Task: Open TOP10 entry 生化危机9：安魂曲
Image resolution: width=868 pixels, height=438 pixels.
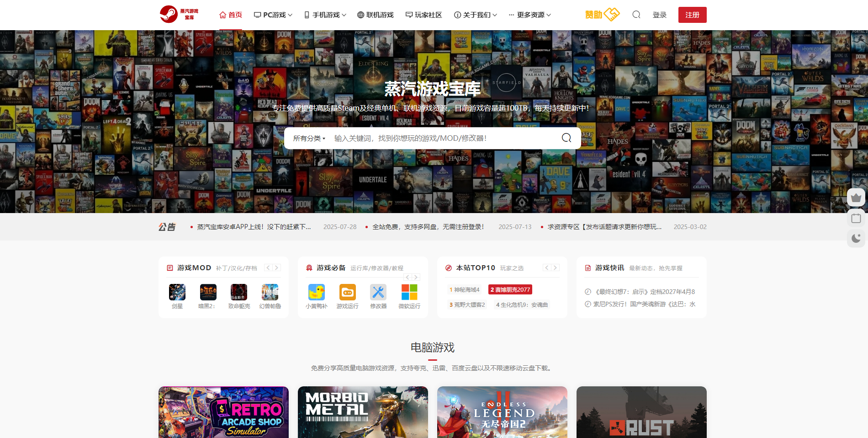Action: pyautogui.click(x=522, y=305)
